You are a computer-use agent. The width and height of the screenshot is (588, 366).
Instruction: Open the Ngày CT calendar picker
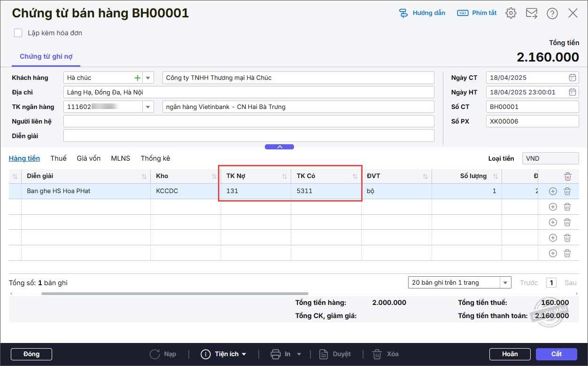coord(572,78)
